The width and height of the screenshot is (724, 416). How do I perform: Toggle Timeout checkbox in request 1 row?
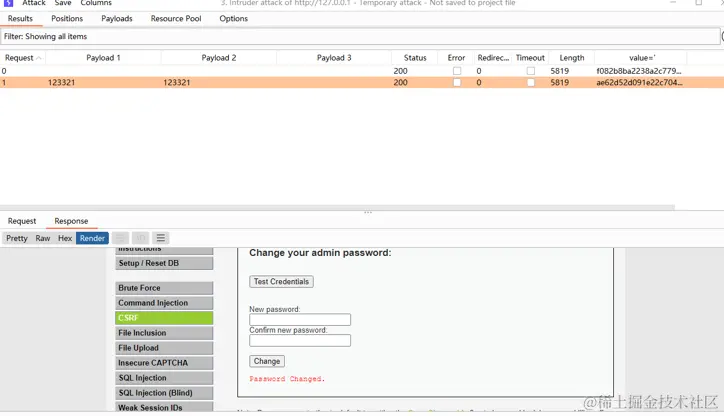(x=531, y=83)
